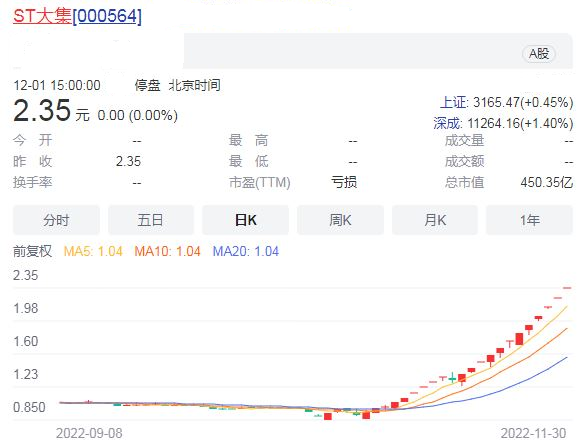Image resolution: width=585 pixels, height=444 pixels.
Task: Open the 深成 index link
Action: coord(447,123)
